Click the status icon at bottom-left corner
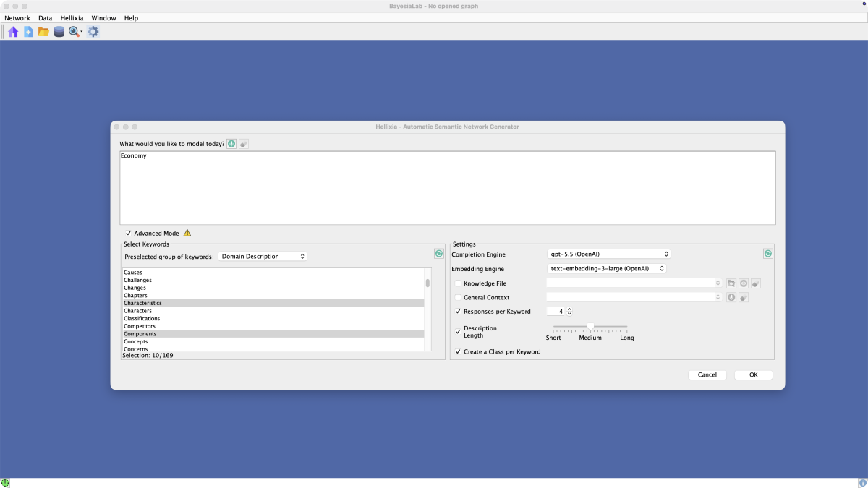 click(x=5, y=482)
